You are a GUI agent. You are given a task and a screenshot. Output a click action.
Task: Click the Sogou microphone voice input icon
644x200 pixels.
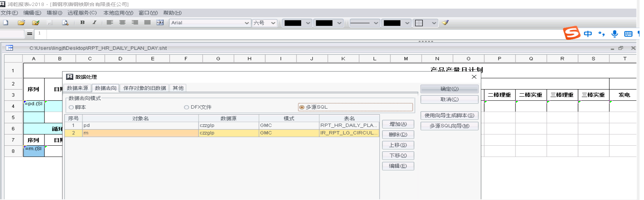pos(614,34)
